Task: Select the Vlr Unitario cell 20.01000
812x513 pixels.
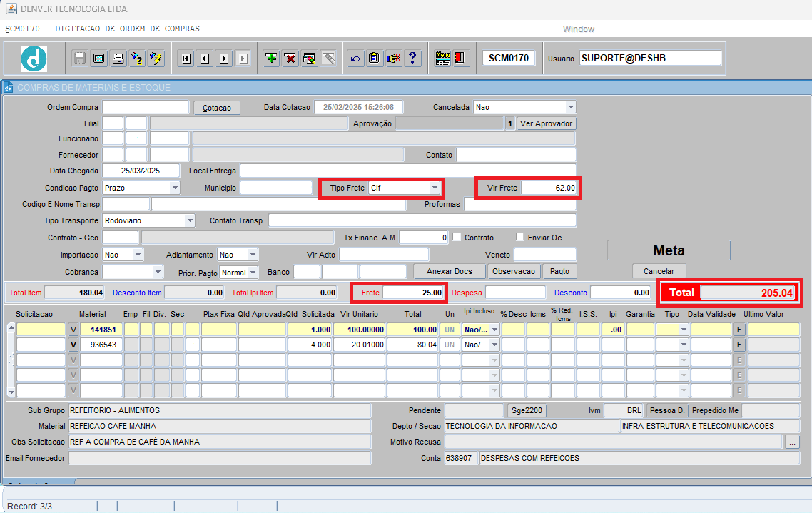Action: click(x=360, y=345)
